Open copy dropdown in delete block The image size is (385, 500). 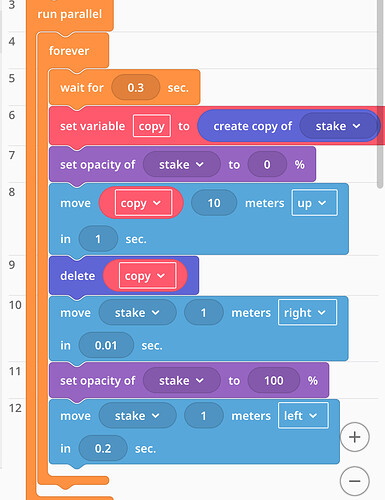[x=145, y=276]
